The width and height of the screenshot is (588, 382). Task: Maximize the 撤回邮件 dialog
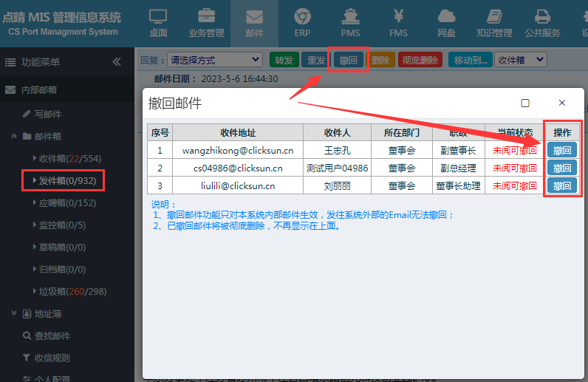[x=525, y=103]
